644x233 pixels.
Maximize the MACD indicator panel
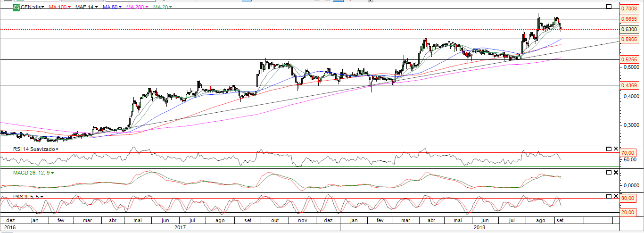point(609,173)
